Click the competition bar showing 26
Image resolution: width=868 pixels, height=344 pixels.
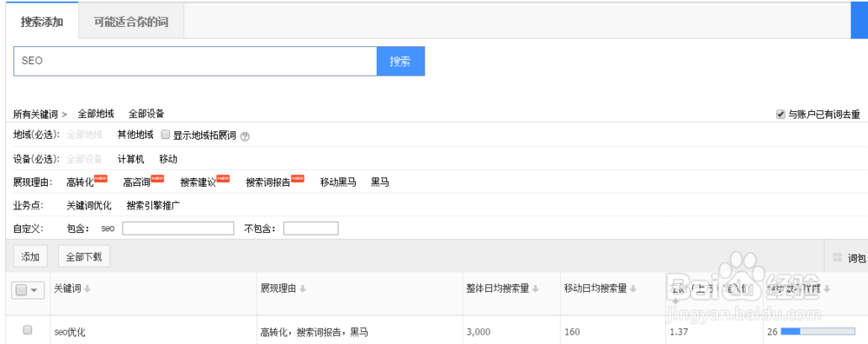(818, 332)
